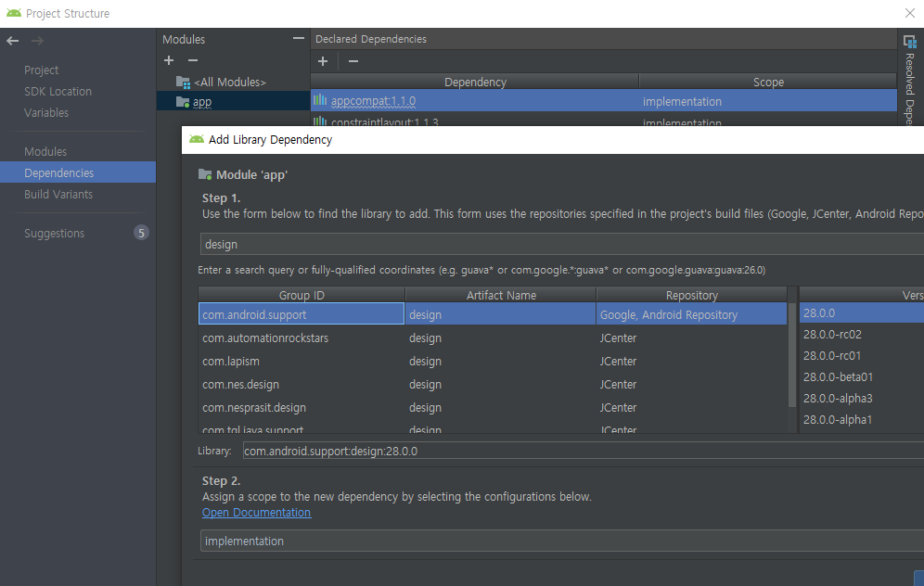
Task: Go back with the left arrow icon
Action: [x=12, y=41]
